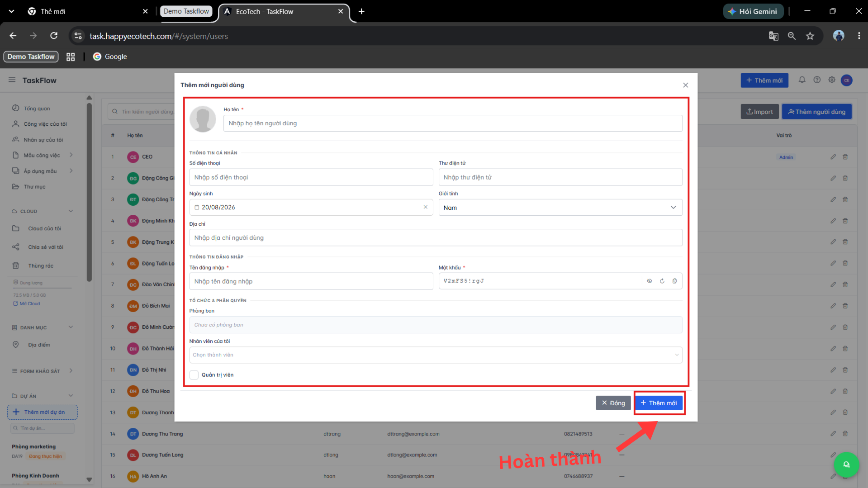The height and width of the screenshot is (488, 868).
Task: Collapse the CLOUD section
Action: (x=71, y=211)
